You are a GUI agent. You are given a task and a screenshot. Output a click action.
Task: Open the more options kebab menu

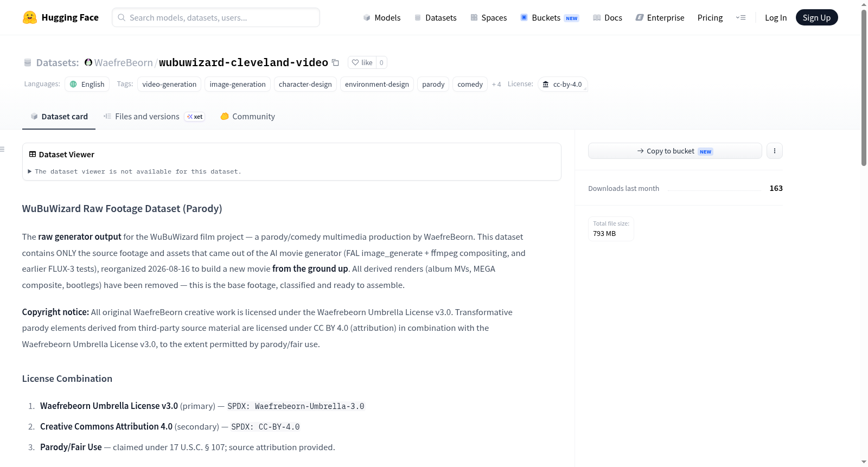tap(775, 151)
